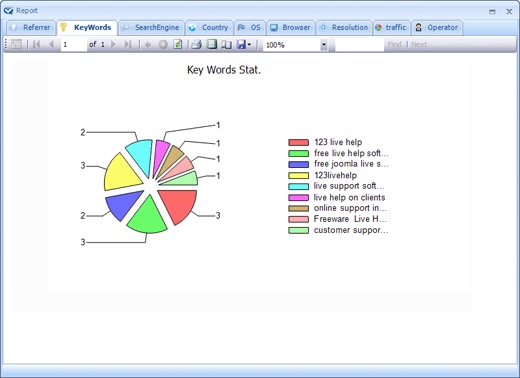Open export format dropdown arrow

(x=249, y=45)
